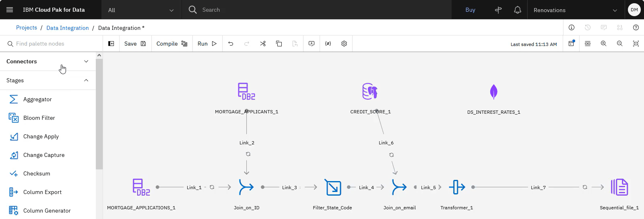644x219 pixels.
Task: Select the Column Generator stage
Action: pos(48,211)
